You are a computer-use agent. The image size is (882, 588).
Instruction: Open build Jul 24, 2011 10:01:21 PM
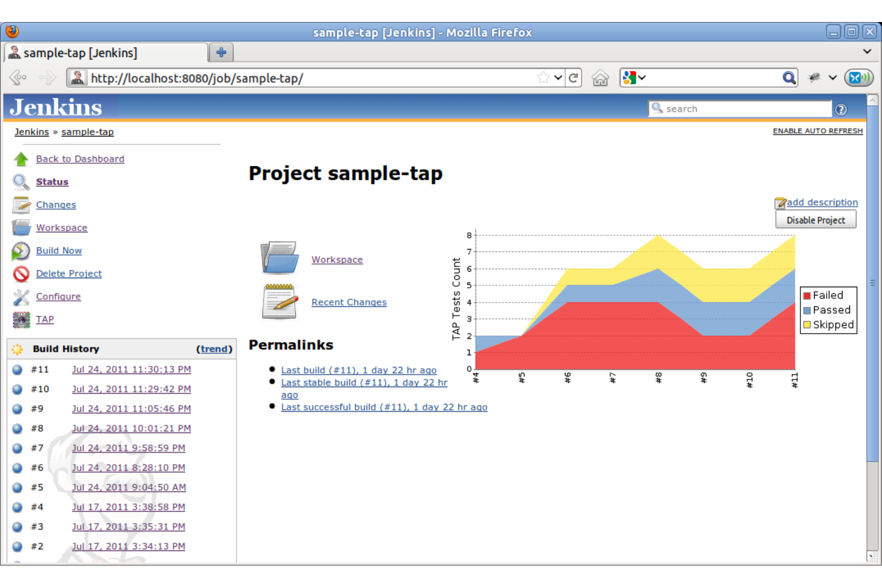131,428
